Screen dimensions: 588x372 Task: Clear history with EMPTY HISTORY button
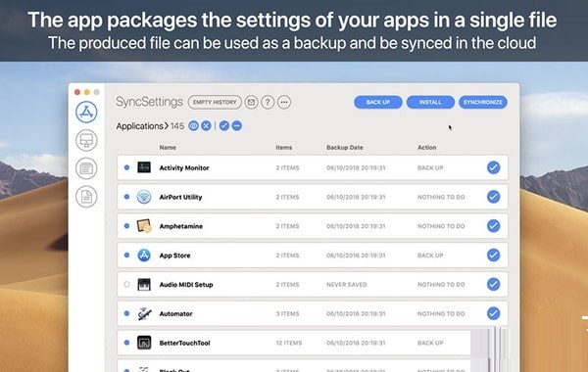[x=215, y=102]
